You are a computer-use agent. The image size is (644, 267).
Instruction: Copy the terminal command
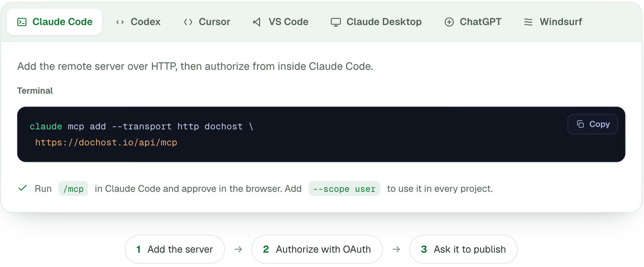click(592, 124)
